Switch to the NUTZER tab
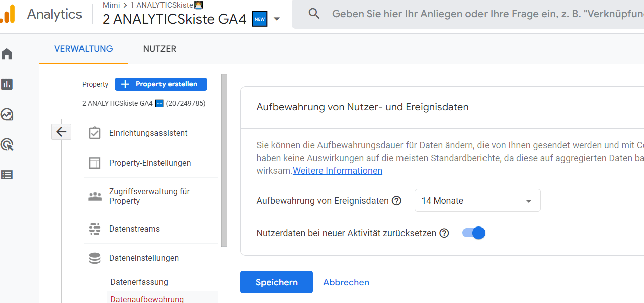Image resolution: width=644 pixels, height=303 pixels. coord(159,49)
